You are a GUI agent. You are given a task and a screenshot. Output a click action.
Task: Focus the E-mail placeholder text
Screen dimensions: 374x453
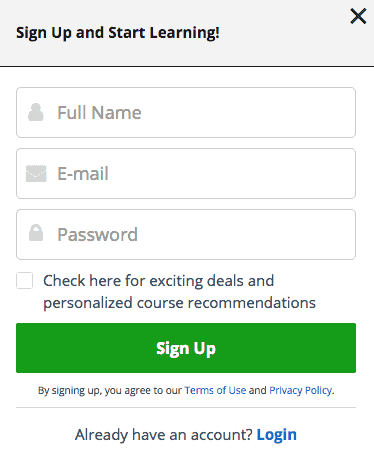(83, 174)
